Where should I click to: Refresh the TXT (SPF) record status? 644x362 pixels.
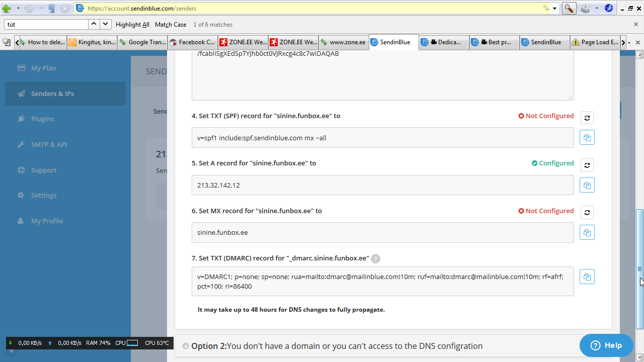tap(587, 118)
